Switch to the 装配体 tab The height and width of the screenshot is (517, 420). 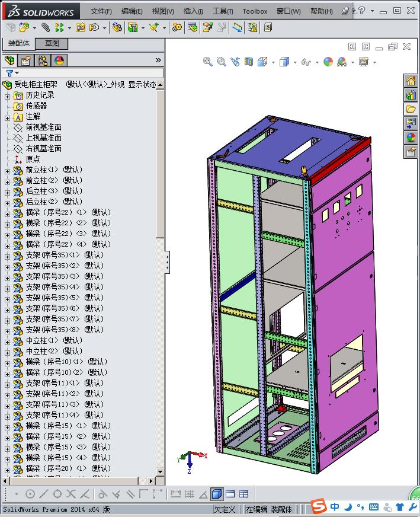[19, 43]
